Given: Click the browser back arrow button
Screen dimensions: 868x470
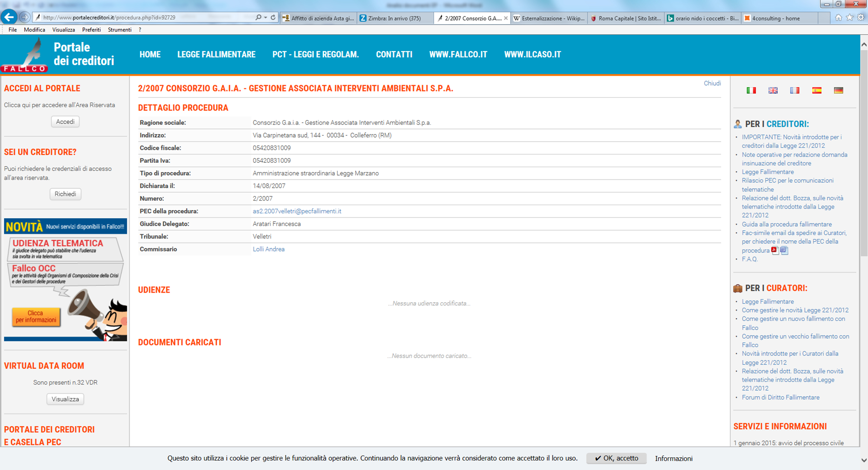Looking at the screenshot, I should click(9, 17).
